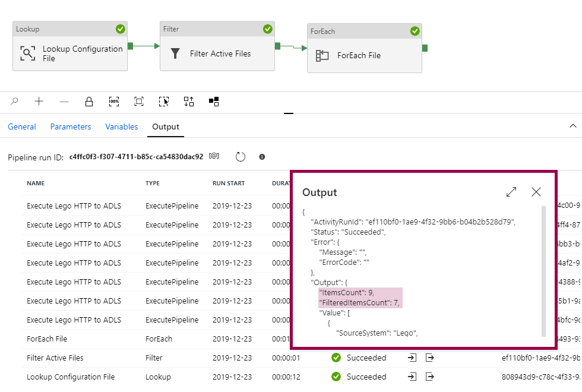The height and width of the screenshot is (392, 582).
Task: View output of Lookup Configuration File run
Action: click(430, 377)
